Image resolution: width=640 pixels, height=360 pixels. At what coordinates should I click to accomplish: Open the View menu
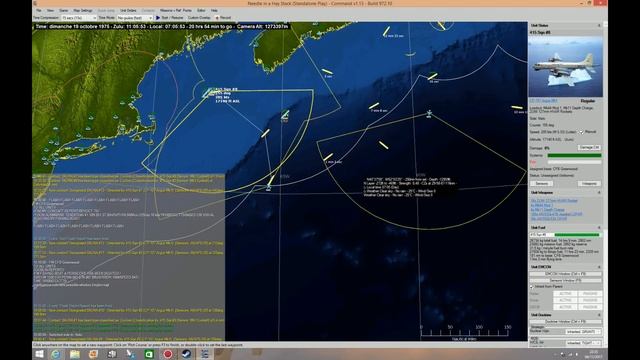tap(50, 10)
